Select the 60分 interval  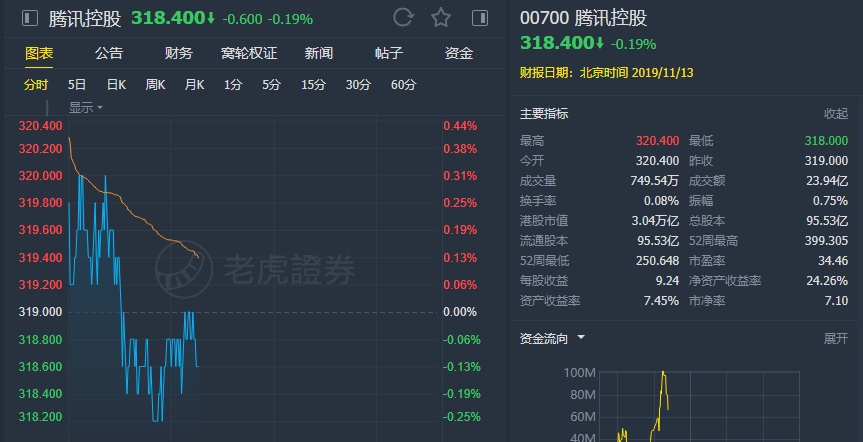point(403,85)
